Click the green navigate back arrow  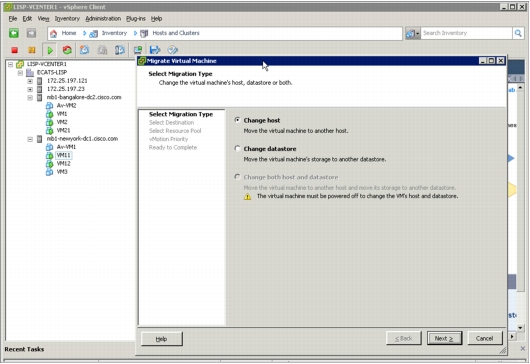tap(14, 33)
